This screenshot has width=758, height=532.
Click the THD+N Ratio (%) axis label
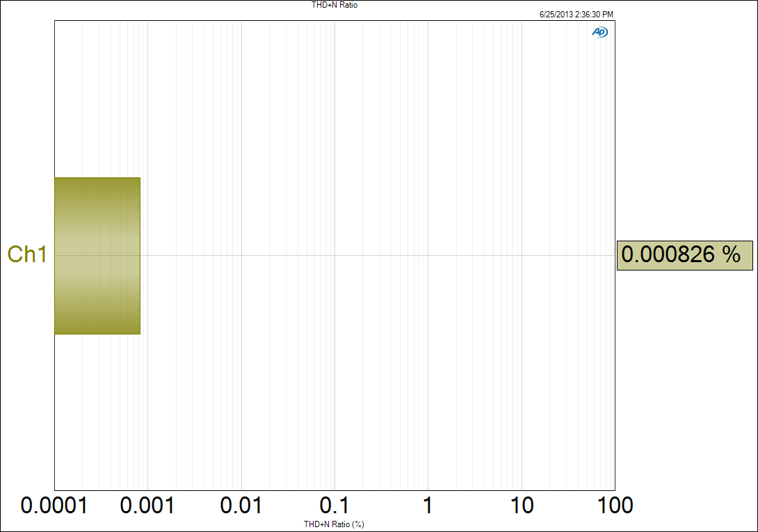(334, 524)
